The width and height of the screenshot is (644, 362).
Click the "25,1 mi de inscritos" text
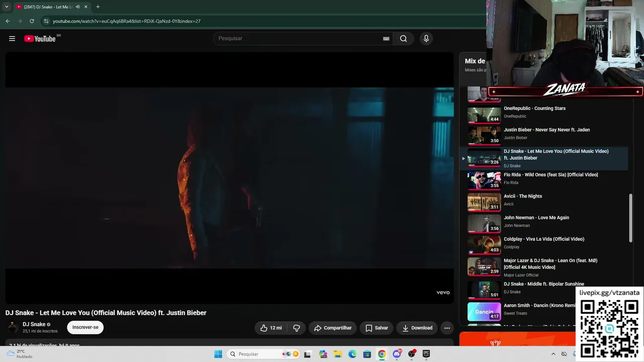tap(40, 331)
